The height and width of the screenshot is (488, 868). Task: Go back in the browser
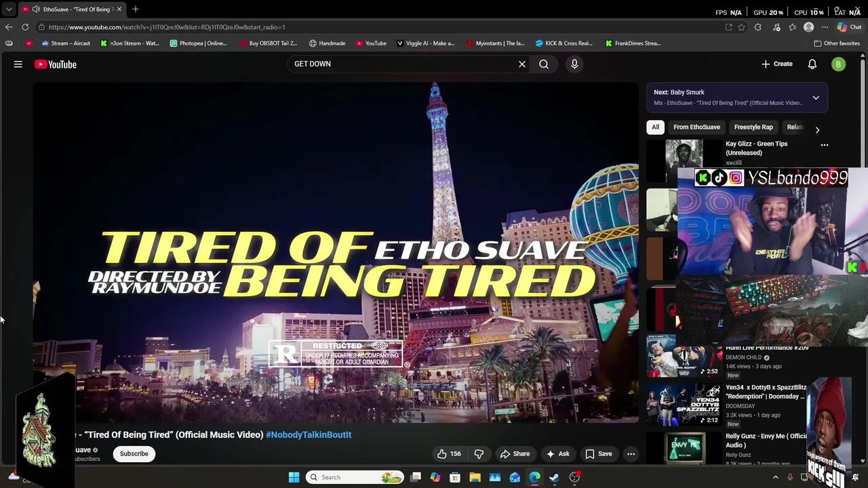[9, 27]
